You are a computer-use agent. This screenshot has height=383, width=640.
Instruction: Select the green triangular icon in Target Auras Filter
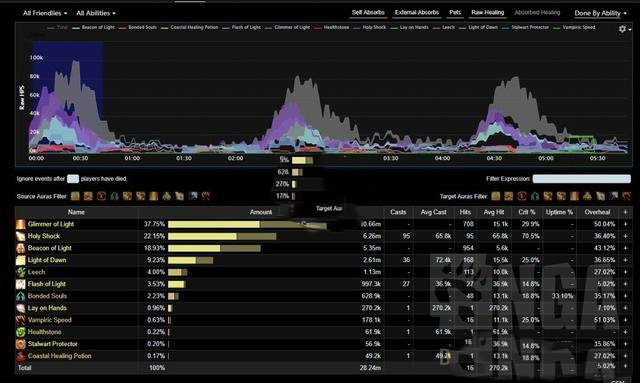pyautogui.click(x=587, y=196)
